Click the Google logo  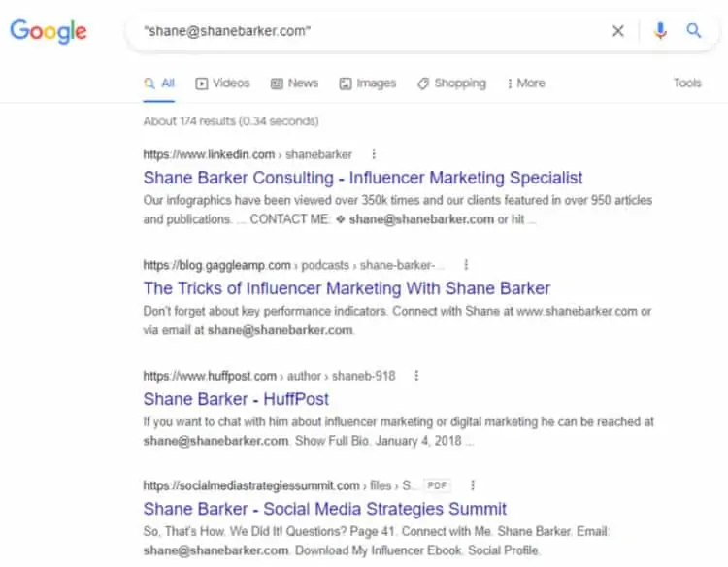(x=49, y=31)
